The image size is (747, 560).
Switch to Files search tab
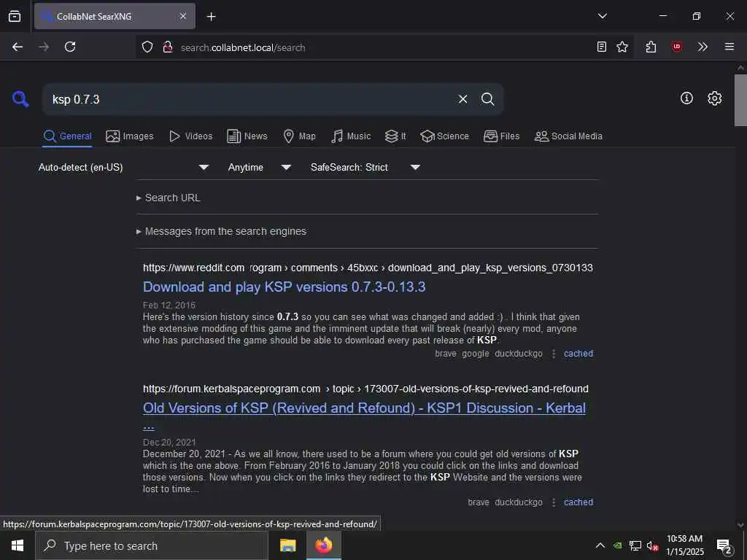tap(501, 136)
